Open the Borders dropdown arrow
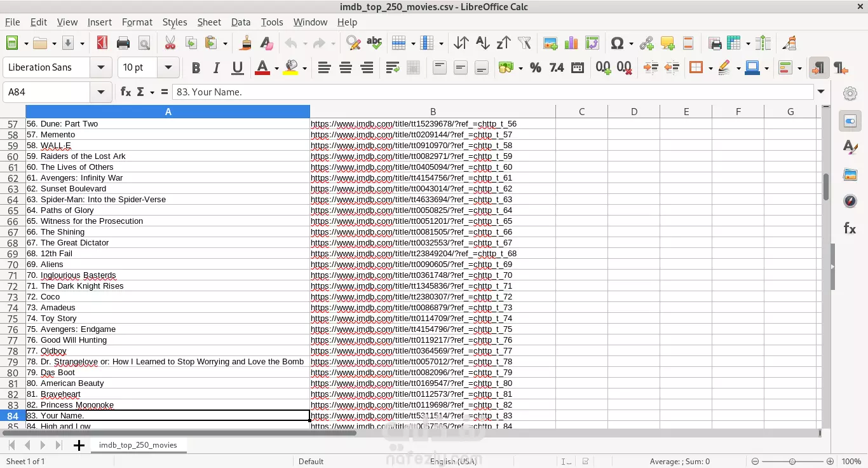868x468 pixels. pos(710,68)
